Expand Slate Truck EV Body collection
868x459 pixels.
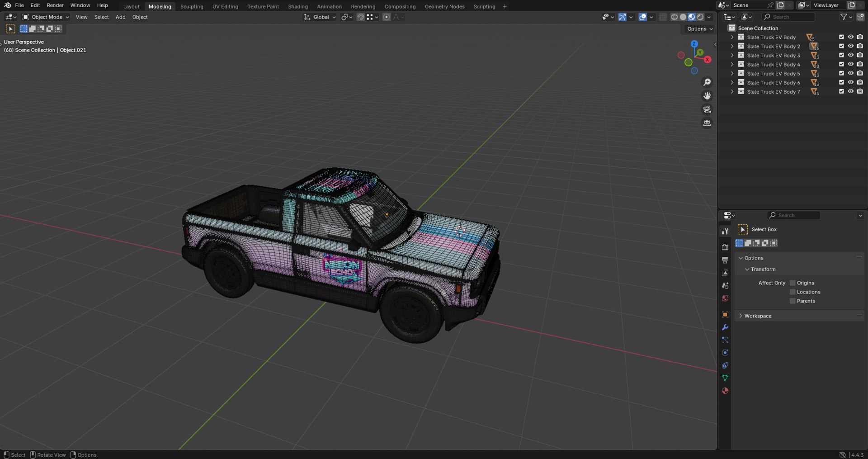click(732, 37)
